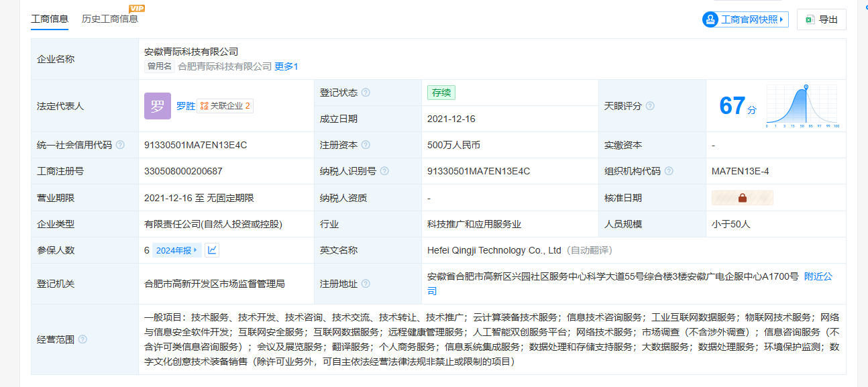Open legal representative 罗胜 link
The image size is (868, 387).
click(x=186, y=106)
